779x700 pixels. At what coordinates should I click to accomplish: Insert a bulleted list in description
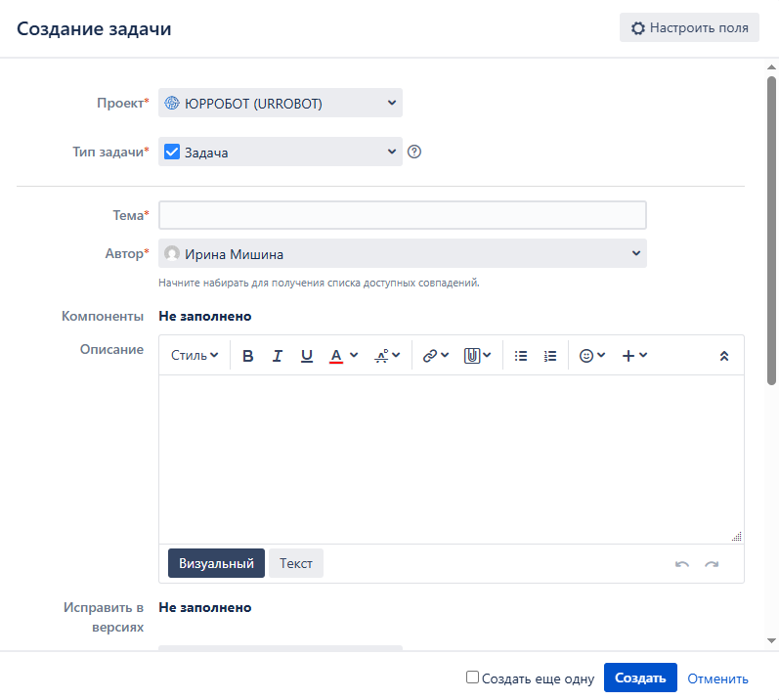coord(521,356)
